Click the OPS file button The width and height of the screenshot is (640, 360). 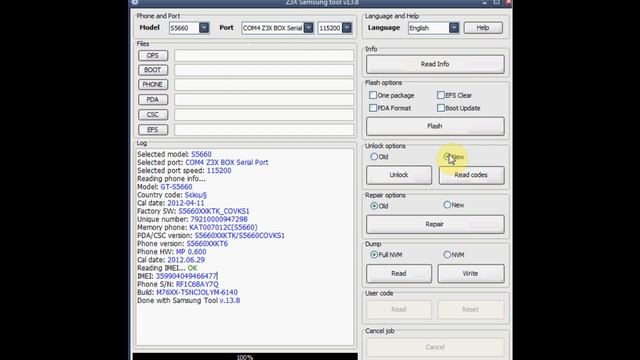[153, 56]
